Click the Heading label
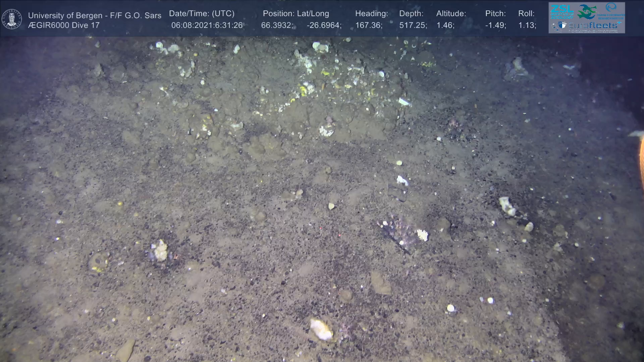The image size is (644, 362). tap(371, 13)
